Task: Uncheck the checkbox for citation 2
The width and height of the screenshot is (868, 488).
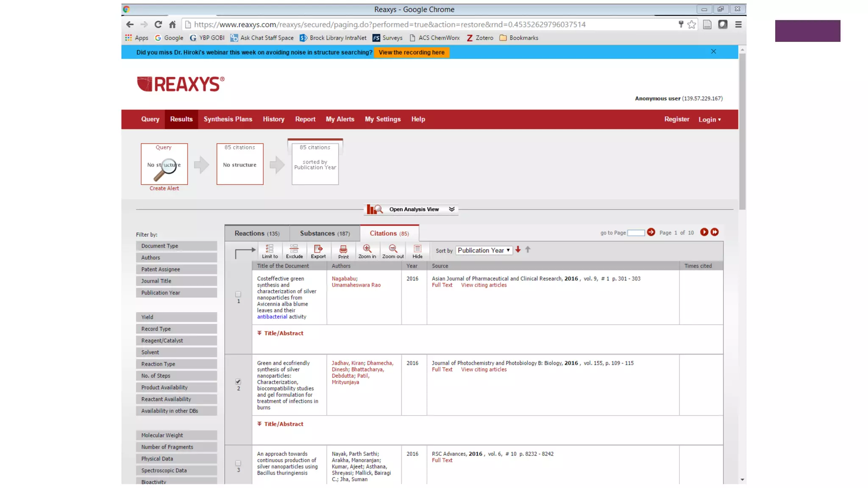Action: click(238, 382)
